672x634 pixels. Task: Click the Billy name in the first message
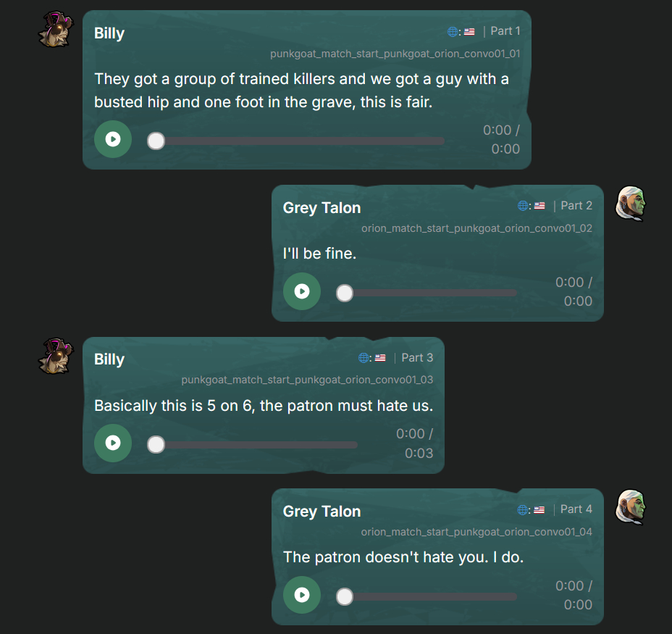[x=109, y=33]
